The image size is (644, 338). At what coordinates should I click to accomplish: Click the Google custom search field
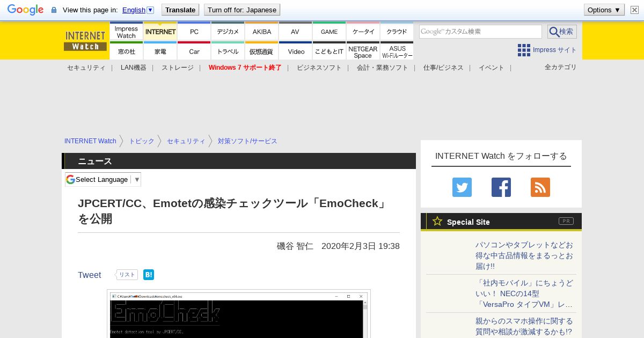click(x=480, y=32)
